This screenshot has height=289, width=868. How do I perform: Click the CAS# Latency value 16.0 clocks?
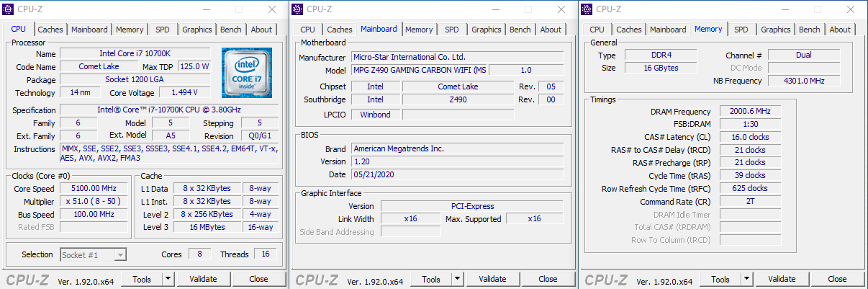749,137
